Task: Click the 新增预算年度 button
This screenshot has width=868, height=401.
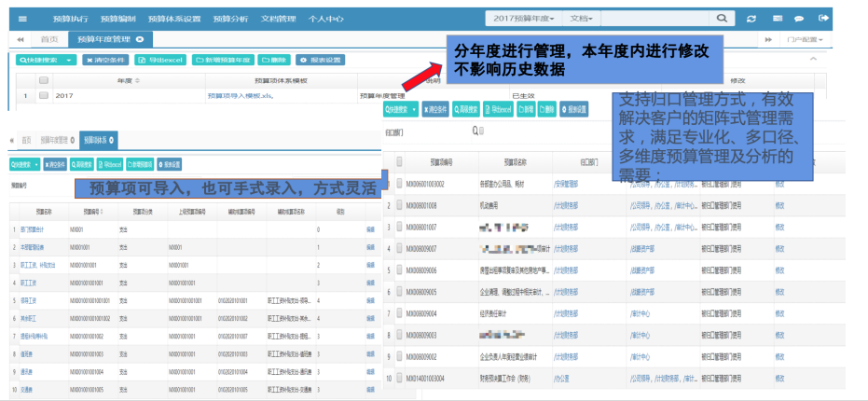Action: 224,60
